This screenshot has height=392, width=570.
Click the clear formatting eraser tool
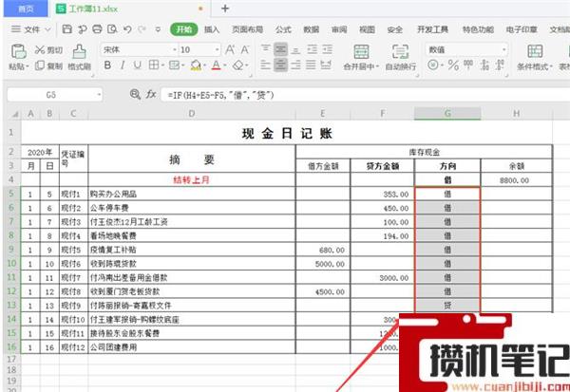[x=238, y=65]
